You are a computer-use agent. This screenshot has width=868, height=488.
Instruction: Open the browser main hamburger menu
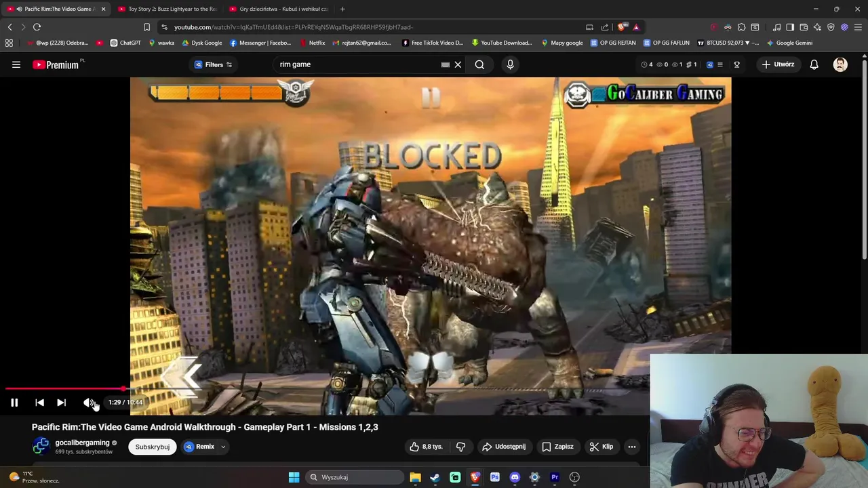[858, 27]
